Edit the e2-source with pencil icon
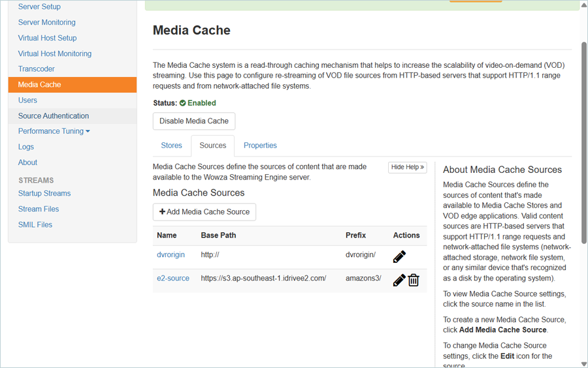This screenshot has width=588, height=368. click(399, 280)
